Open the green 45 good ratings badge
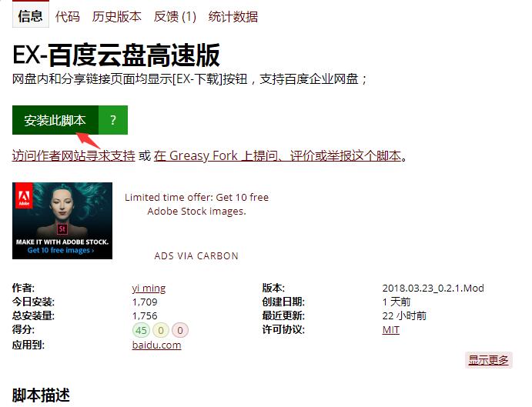This screenshot has height=407, width=532. [141, 330]
